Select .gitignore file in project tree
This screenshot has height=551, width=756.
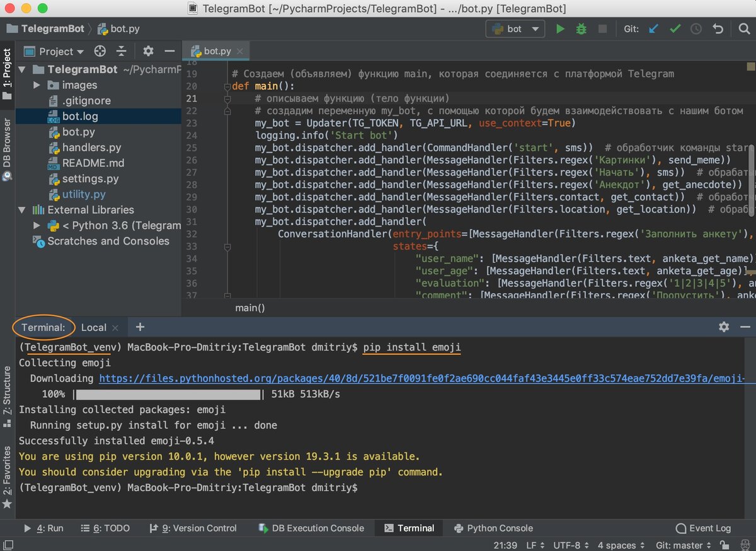(86, 101)
